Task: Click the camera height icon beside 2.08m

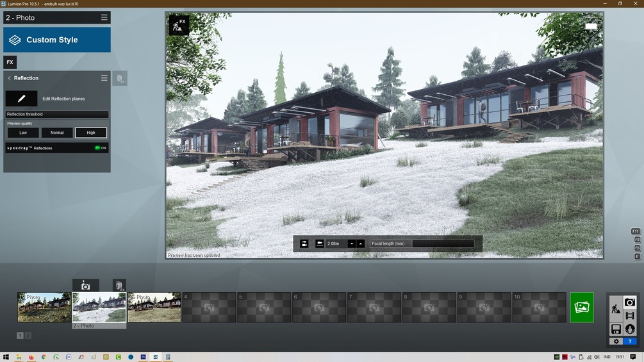Action: tap(319, 243)
